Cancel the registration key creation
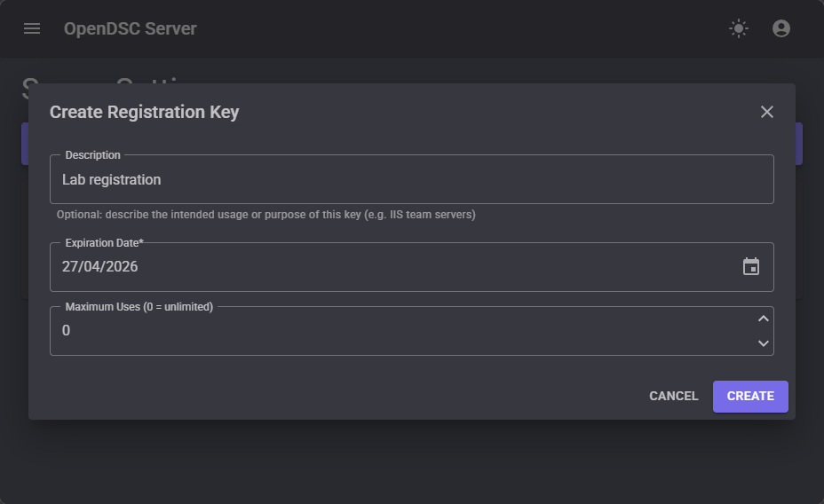Viewport: 824px width, 504px height. (673, 397)
